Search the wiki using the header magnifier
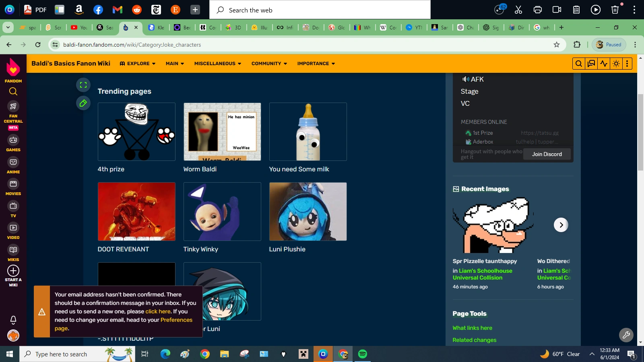 579,64
